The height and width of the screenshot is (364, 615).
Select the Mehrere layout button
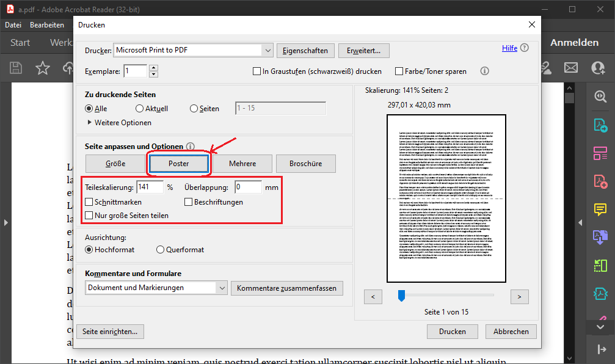pos(242,164)
